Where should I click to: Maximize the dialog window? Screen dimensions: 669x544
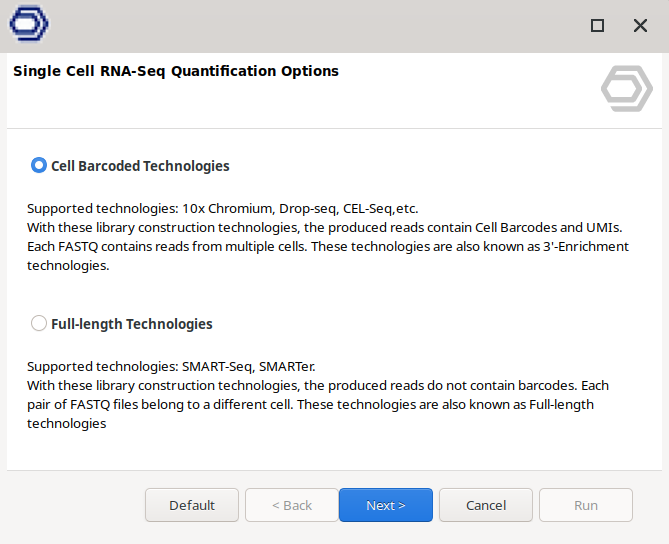597,26
